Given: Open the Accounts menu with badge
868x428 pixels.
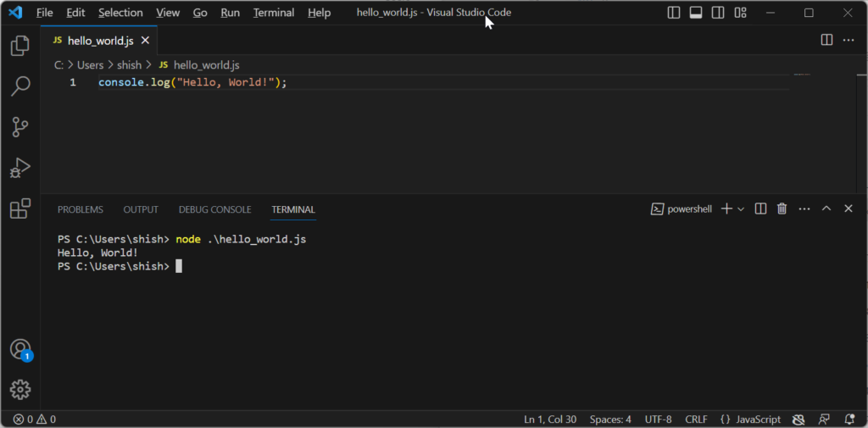Looking at the screenshot, I should [x=21, y=350].
